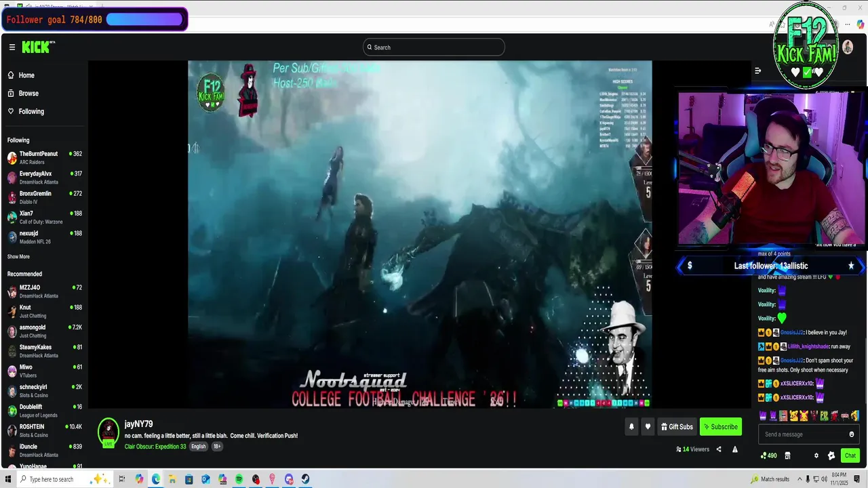Screen dimensions: 868x488
Task: Collapse the chat panel arrow
Action: coord(757,70)
